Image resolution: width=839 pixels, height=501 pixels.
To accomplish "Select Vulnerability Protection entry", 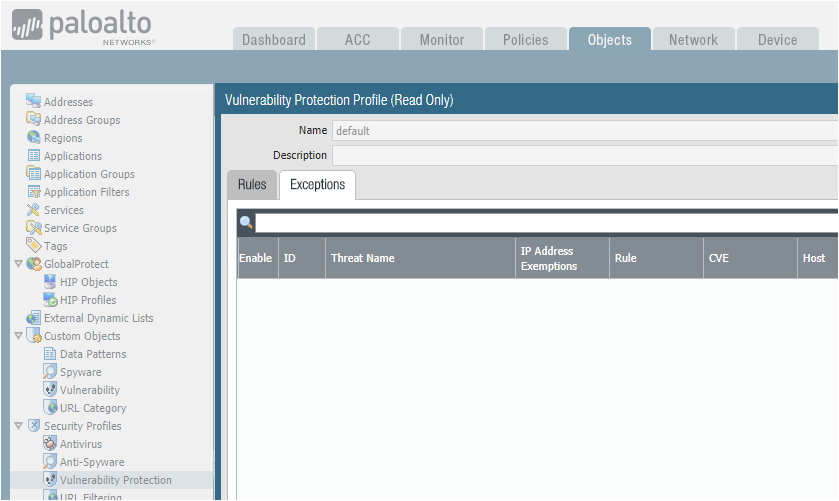I will pyautogui.click(x=116, y=480).
